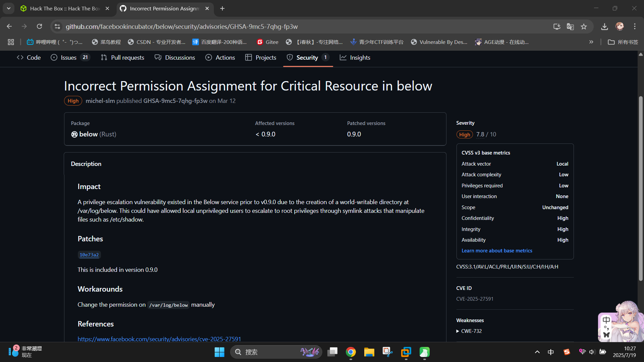Image resolution: width=644 pixels, height=362 pixels.
Task: Click Learn more about base metrics
Action: coord(497,251)
